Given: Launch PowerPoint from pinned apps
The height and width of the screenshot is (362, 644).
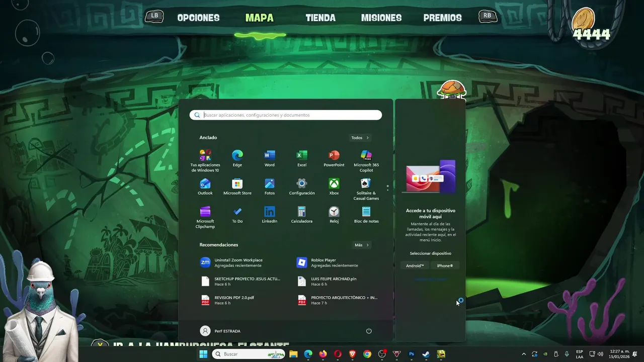Looking at the screenshot, I should click(x=334, y=158).
